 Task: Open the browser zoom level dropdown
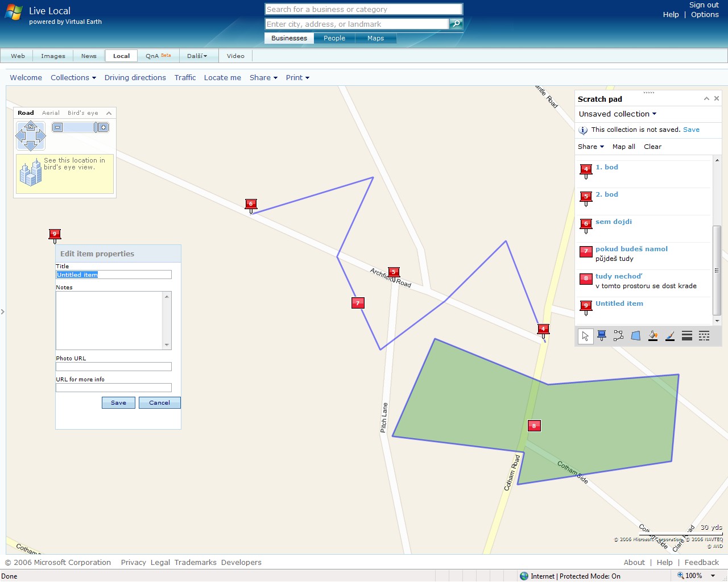(x=713, y=576)
